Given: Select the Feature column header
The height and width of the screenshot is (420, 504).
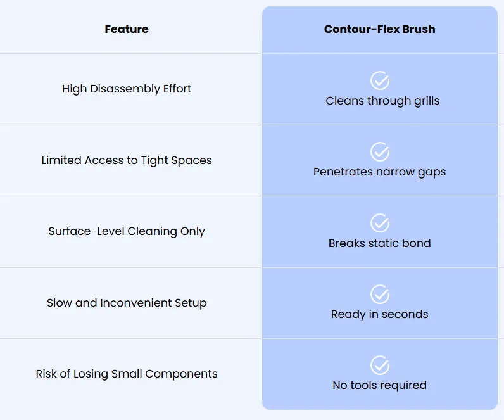Looking at the screenshot, I should (x=127, y=29).
